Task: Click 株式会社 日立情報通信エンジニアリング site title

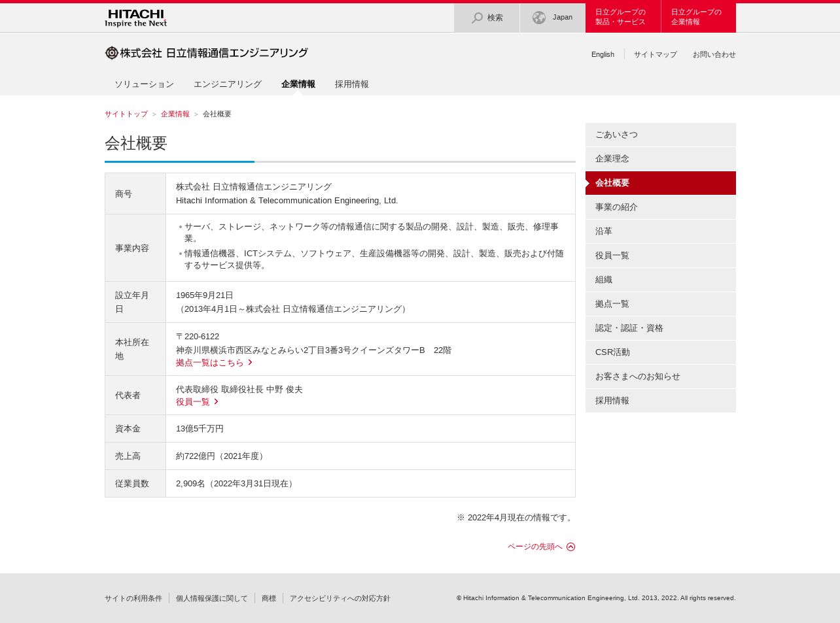Action: point(206,53)
